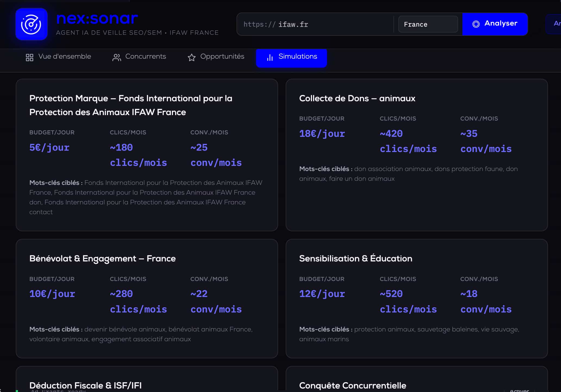Click the 'protection animaux, sauvetage baleines' keywords text
The width and height of the screenshot is (561, 392).
point(409,334)
